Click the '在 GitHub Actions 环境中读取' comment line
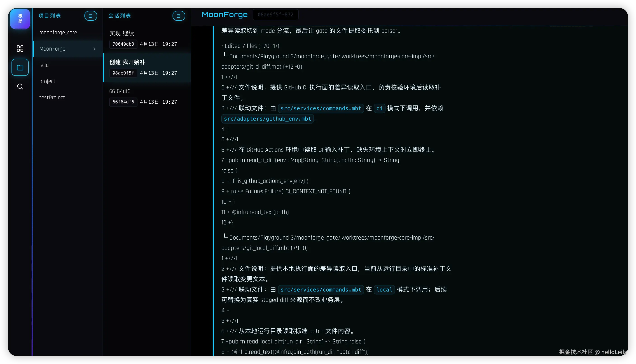Screen dimensions: 636x364 (329, 150)
